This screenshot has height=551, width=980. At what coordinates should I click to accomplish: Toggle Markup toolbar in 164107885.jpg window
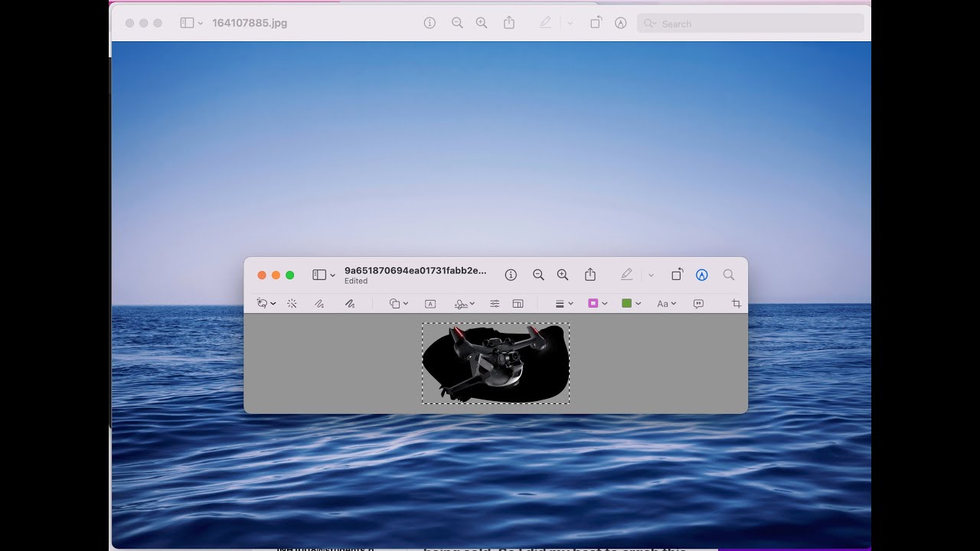click(621, 23)
